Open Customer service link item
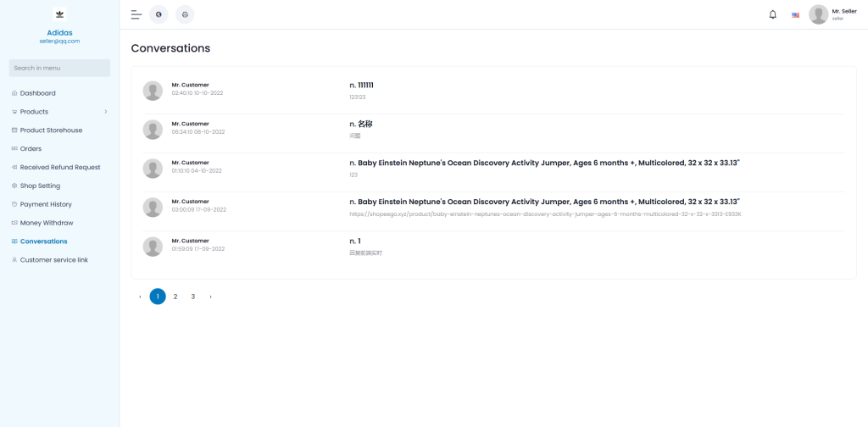Screen dimensions: 868x427 click(53, 260)
